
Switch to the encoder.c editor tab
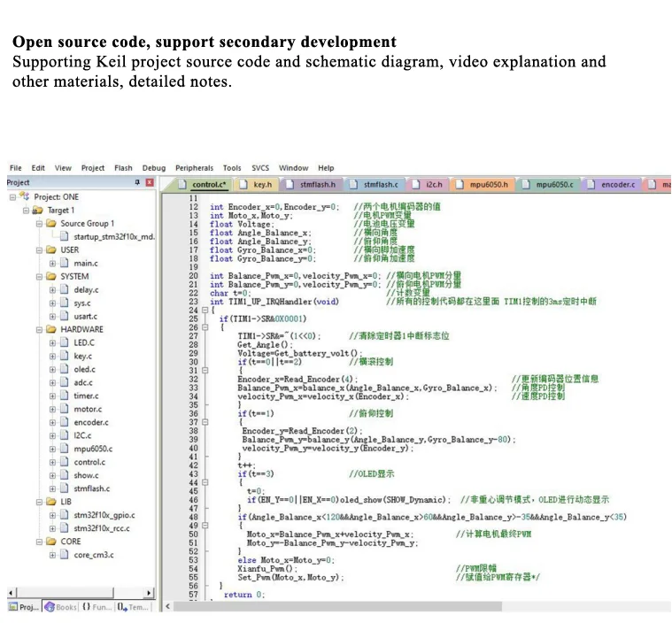(x=613, y=184)
